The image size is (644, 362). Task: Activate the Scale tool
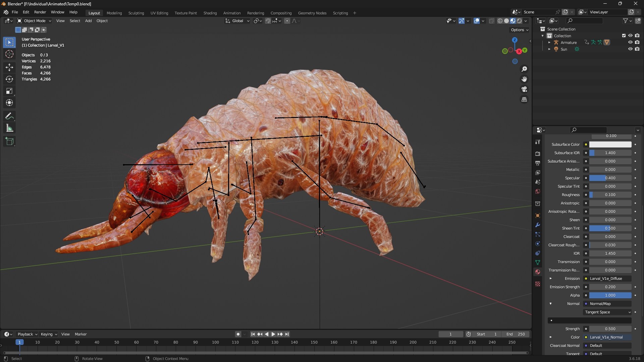[9, 91]
